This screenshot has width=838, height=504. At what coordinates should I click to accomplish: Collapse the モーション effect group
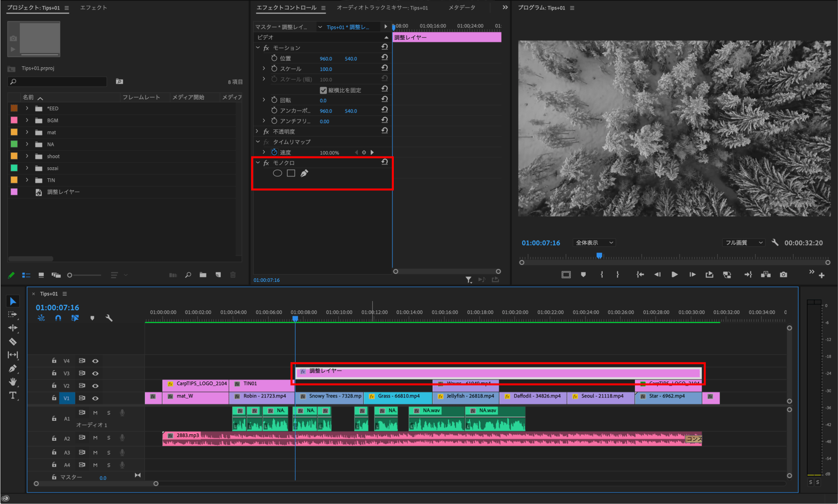tap(258, 48)
